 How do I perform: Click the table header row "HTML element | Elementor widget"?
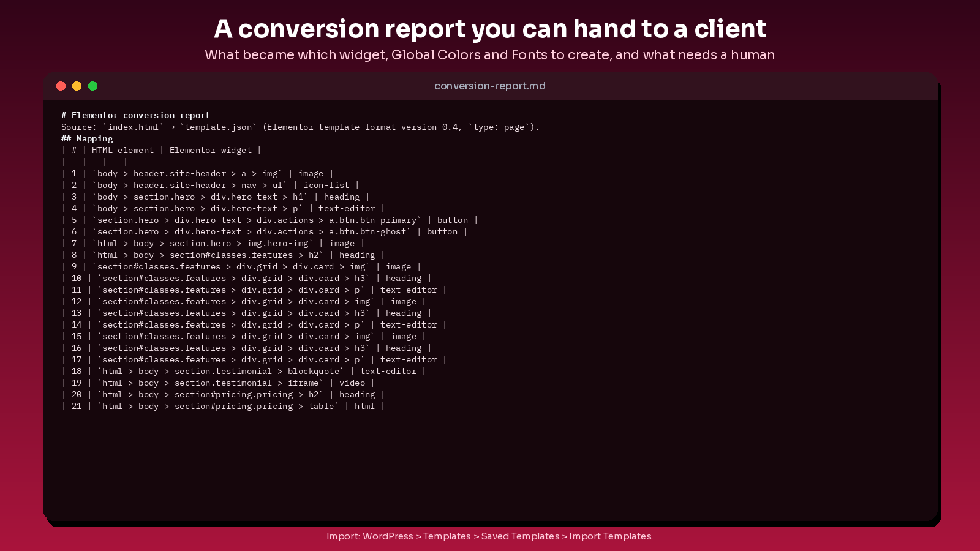pyautogui.click(x=162, y=150)
